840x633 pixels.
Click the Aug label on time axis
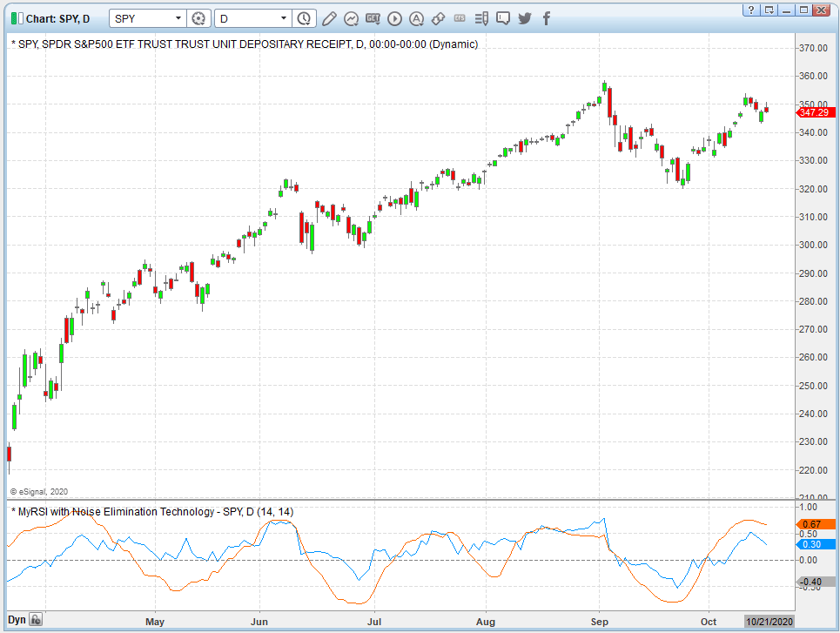tap(486, 622)
